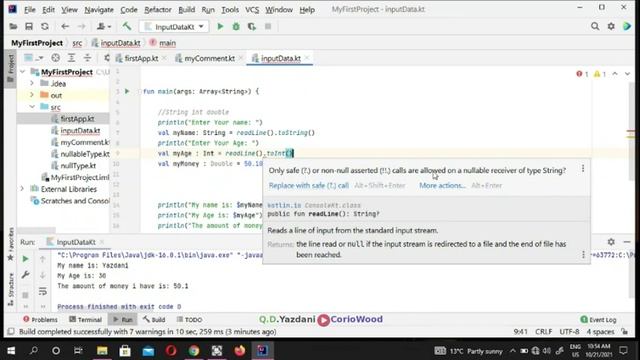The height and width of the screenshot is (360, 640).
Task: Expand External Libraries node
Action: [x=23, y=189]
